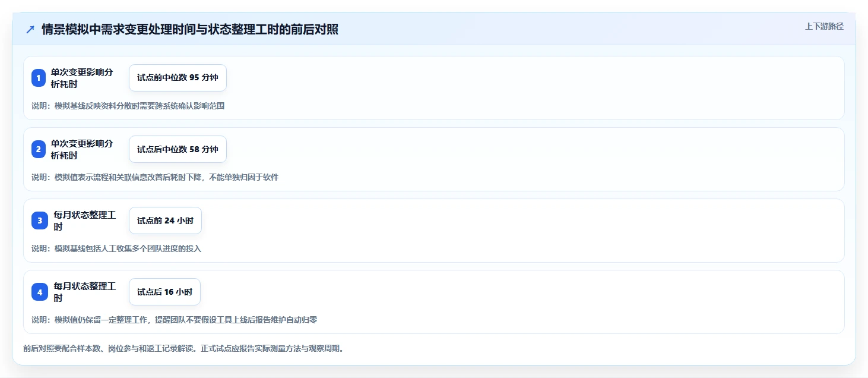Click the step 4 number badge
This screenshot has height=378, width=868.
(x=40, y=292)
